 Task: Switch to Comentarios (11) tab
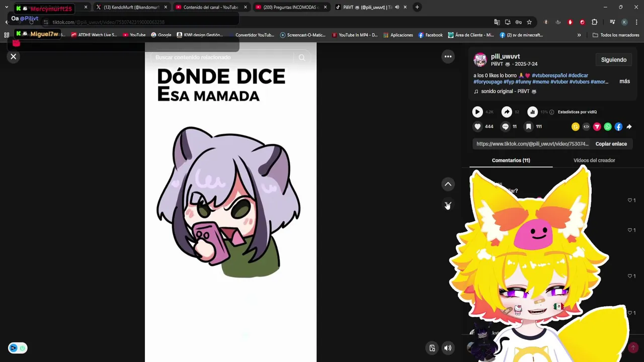point(511,160)
